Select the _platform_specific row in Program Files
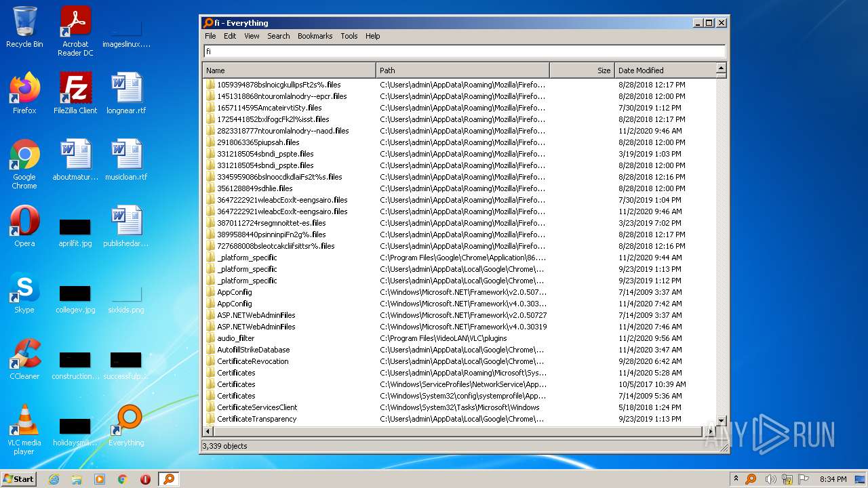This screenshot has width=868, height=488. click(459, 258)
